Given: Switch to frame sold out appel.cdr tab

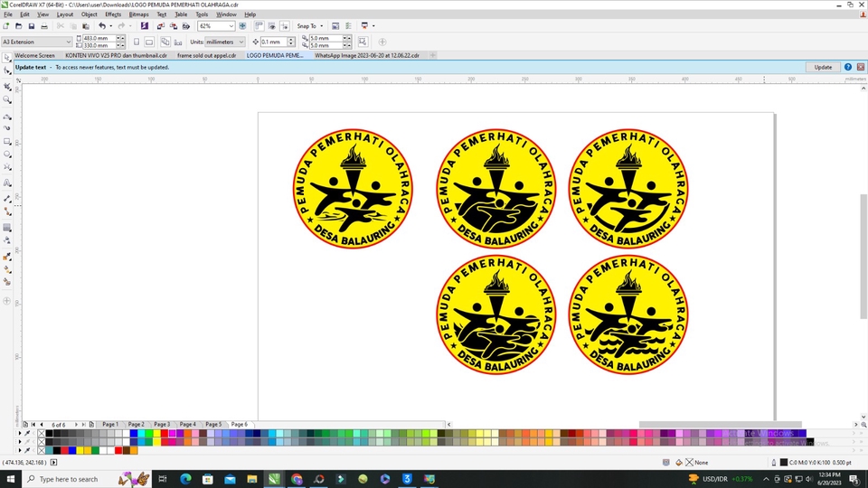Looking at the screenshot, I should [206, 55].
